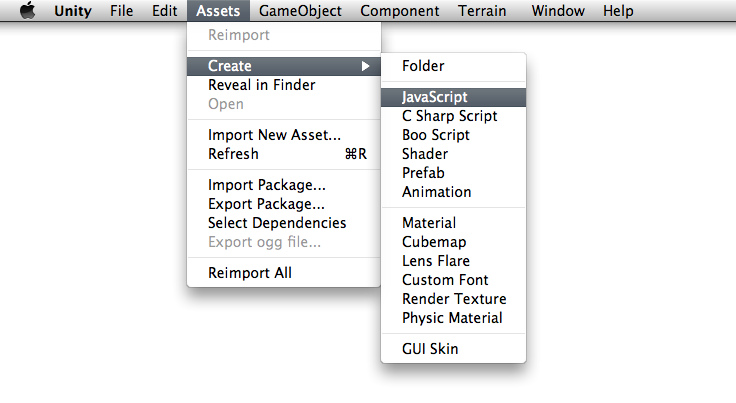The height and width of the screenshot is (403, 736).
Task: Open the Unity application menu
Action: click(x=73, y=10)
